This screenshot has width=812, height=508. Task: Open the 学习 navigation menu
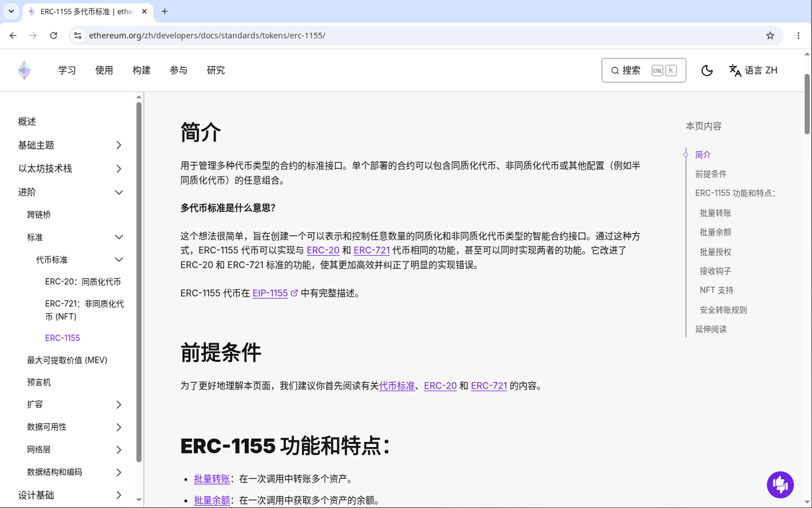[x=67, y=70]
